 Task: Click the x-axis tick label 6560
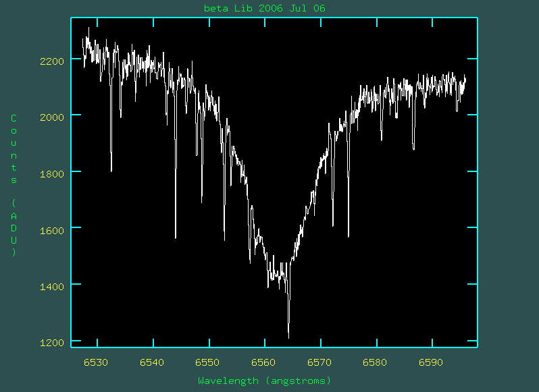pyautogui.click(x=263, y=362)
